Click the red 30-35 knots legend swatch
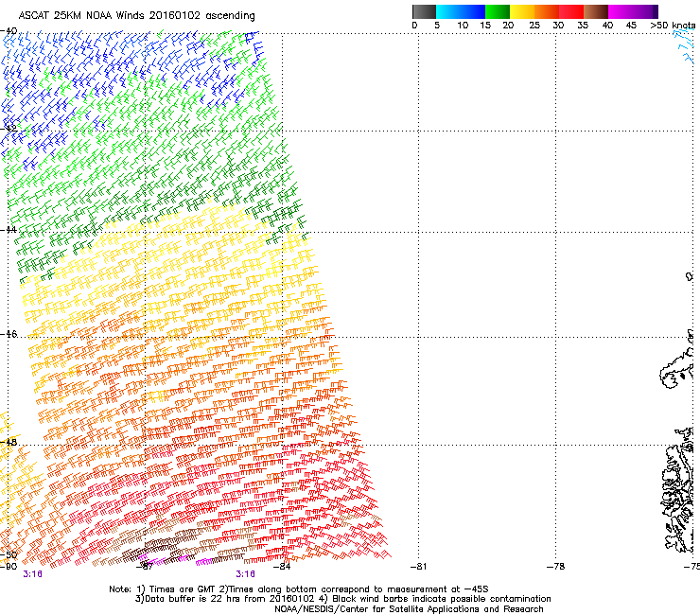The height and width of the screenshot is (615, 700). (x=571, y=11)
